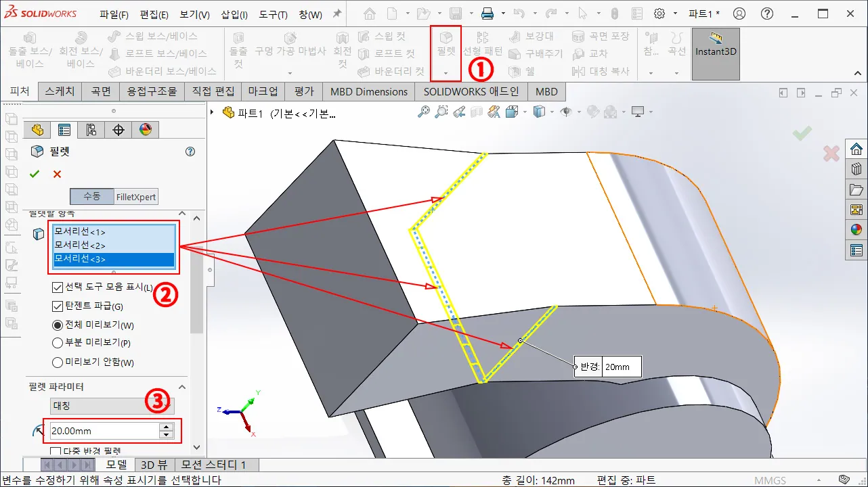Click the large red cancel X in viewport
Viewport: 868px width, 487px height.
point(831,154)
